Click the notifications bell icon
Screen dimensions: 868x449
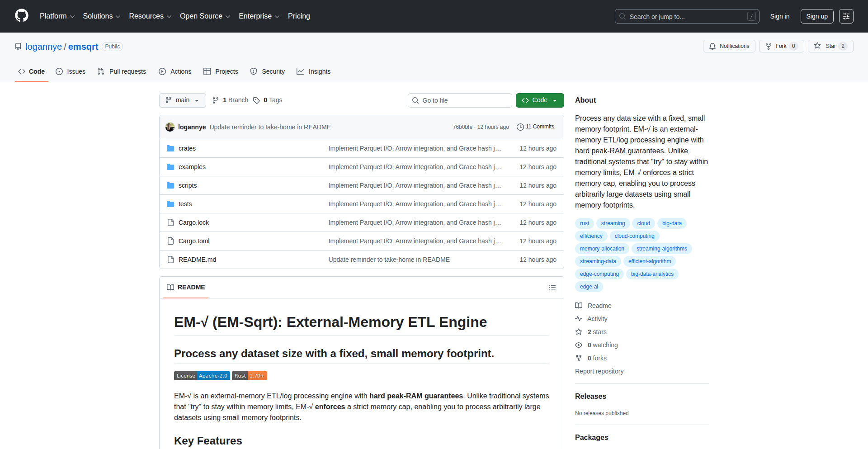(x=712, y=46)
